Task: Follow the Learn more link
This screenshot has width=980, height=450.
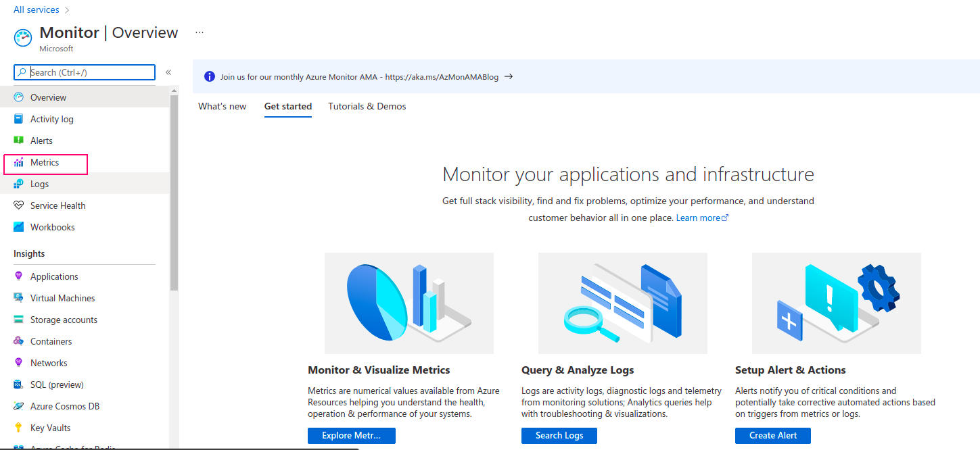Action: click(702, 218)
